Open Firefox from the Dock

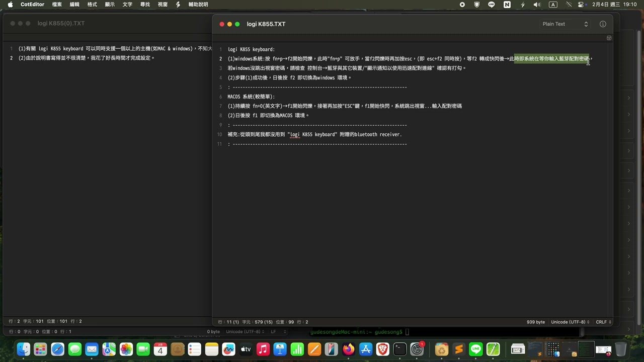pos(348,349)
